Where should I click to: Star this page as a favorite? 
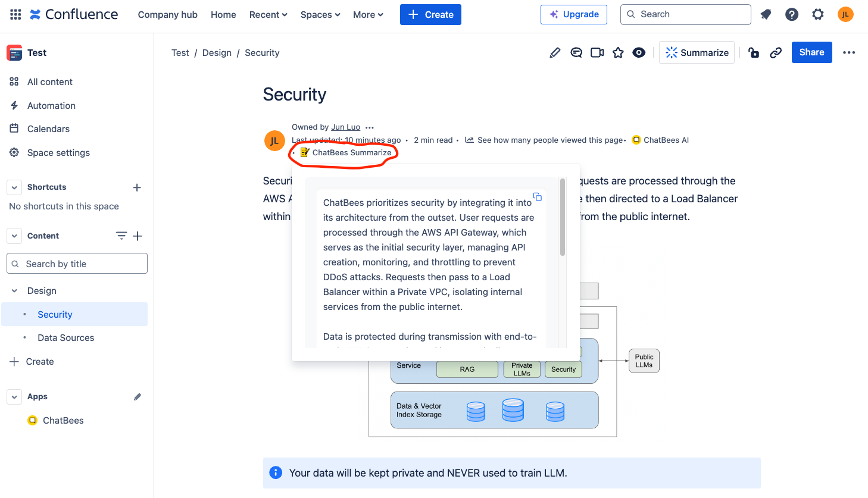618,53
